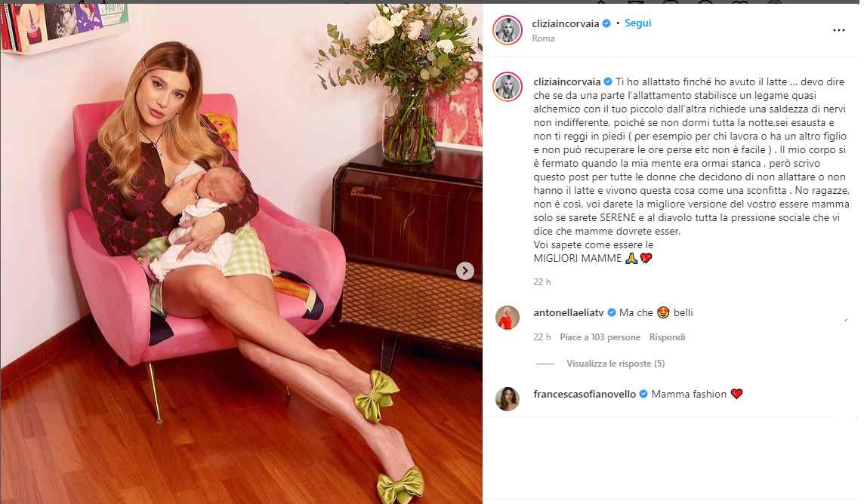867x504 pixels.
Task: Open francescasofianovello profile avatar
Action: tap(507, 399)
